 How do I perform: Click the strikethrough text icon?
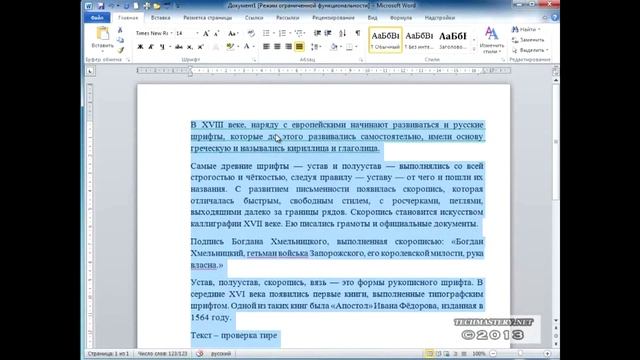coord(179,47)
